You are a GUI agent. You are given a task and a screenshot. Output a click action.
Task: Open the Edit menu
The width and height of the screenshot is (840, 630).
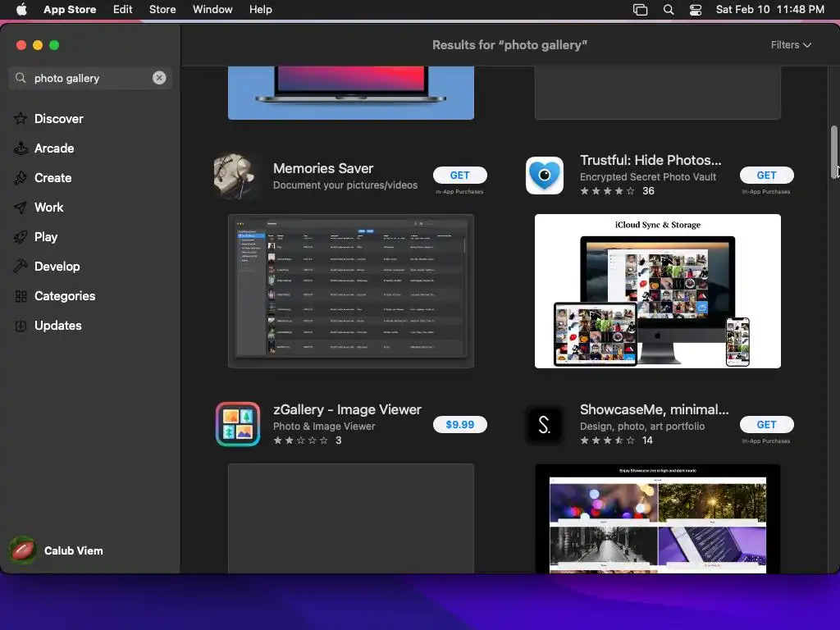(x=123, y=9)
